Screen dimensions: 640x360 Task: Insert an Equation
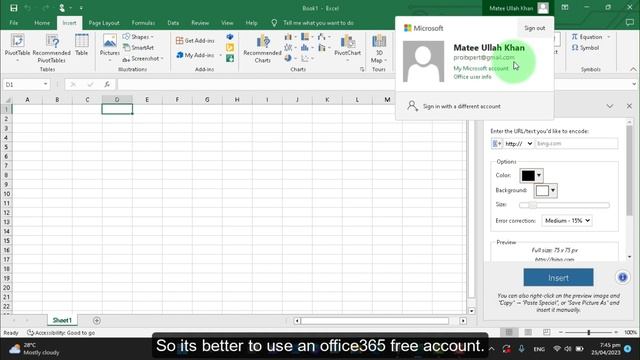tap(590, 37)
